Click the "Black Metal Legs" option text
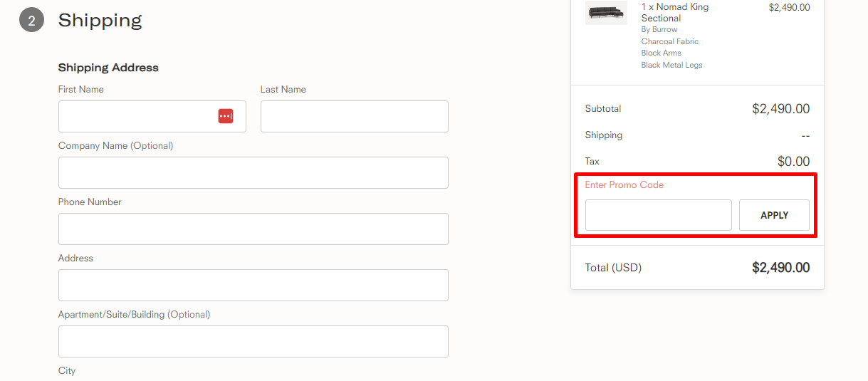Viewport: 868px width, 381px height. pyautogui.click(x=672, y=65)
